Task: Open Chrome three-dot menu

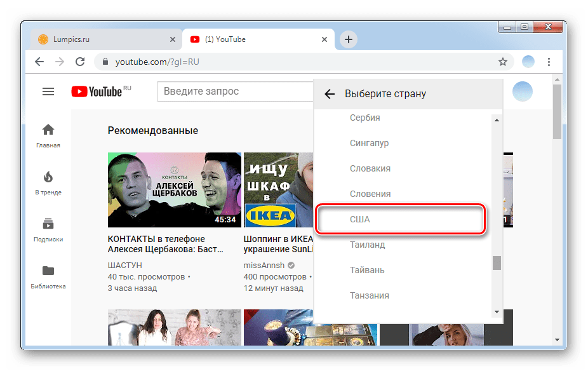Action: (549, 62)
